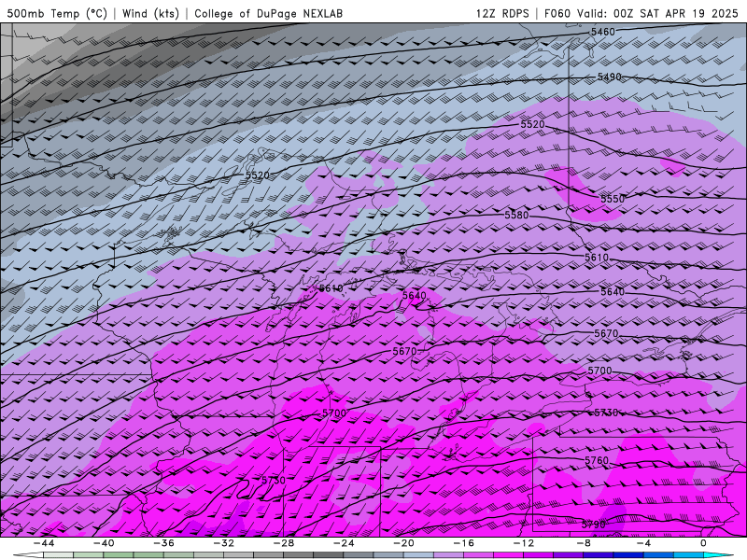Image resolution: width=747 pixels, height=560 pixels.
Task: Click the 5460 height contour label
Action: coord(602,32)
